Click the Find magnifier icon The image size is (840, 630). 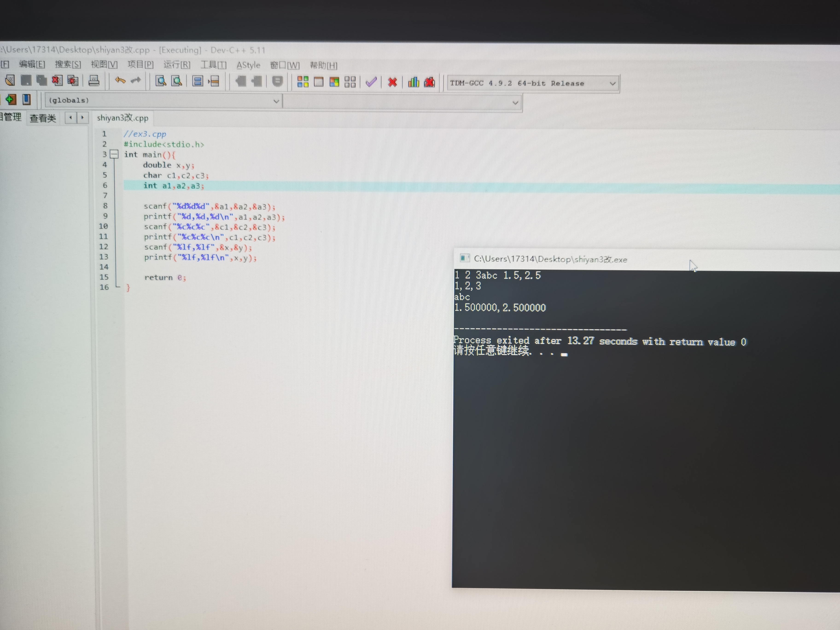[x=161, y=81]
